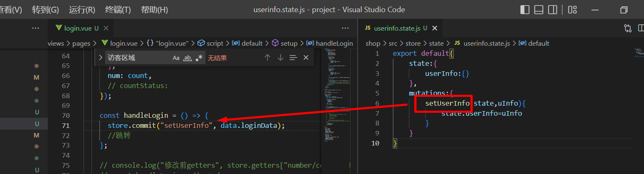Go to previous find match arrow
Screen dimensions: 644x174
(x=267, y=58)
